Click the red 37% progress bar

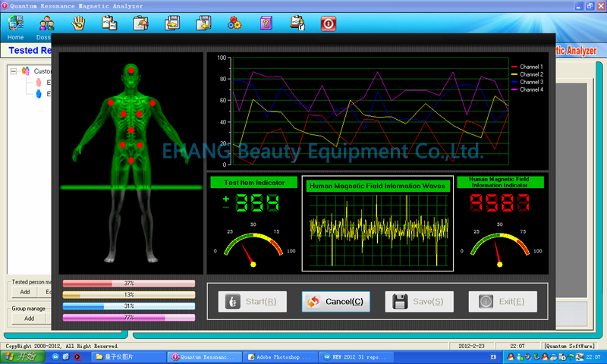coord(128,284)
